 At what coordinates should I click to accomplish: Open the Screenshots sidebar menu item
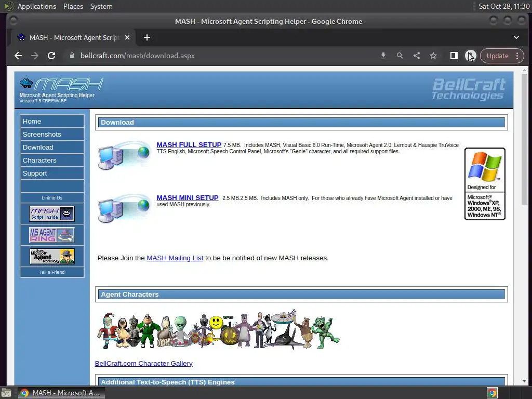(x=52, y=134)
